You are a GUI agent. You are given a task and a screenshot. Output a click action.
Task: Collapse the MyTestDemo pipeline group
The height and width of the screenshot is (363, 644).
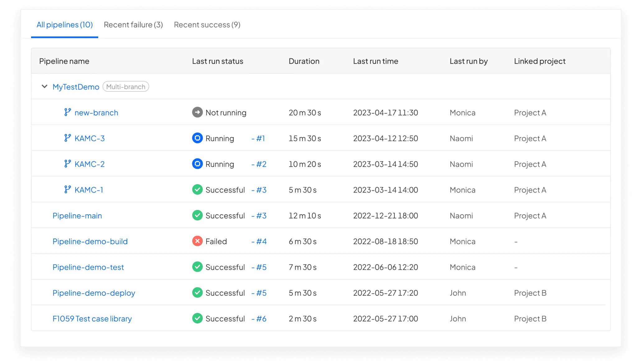tap(44, 86)
